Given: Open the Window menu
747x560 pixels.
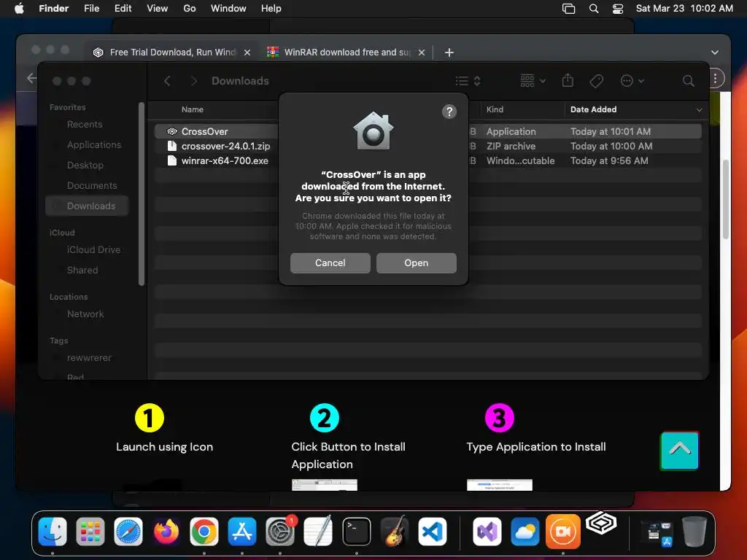Looking at the screenshot, I should tap(228, 9).
